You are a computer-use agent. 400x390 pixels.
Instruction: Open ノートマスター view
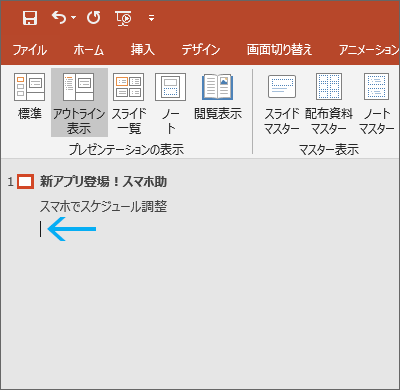(x=377, y=104)
